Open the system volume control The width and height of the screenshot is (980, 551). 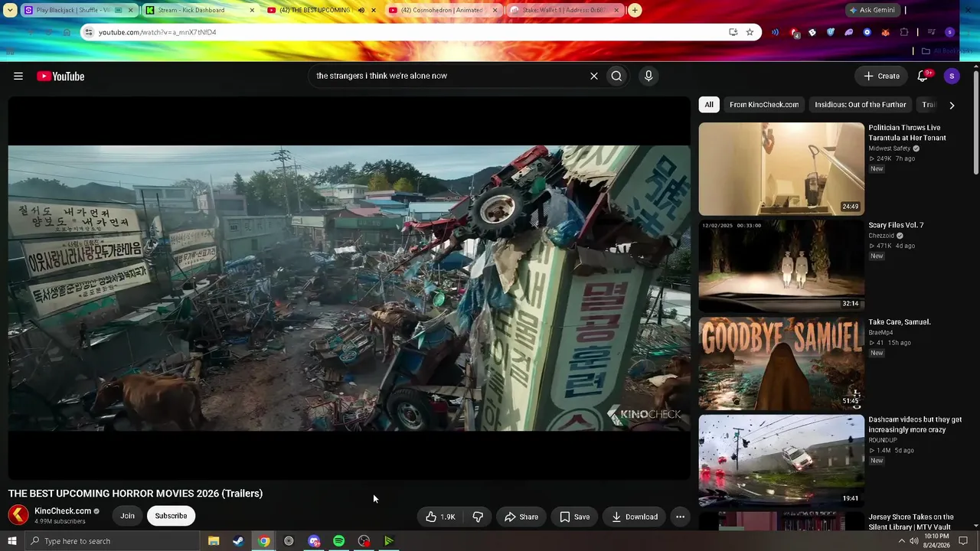click(913, 541)
